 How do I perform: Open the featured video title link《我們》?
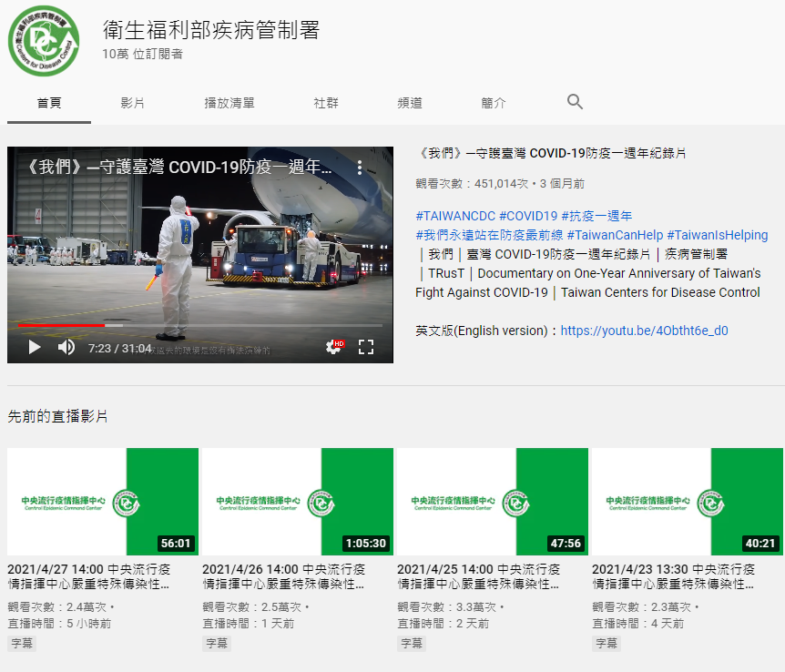551,153
